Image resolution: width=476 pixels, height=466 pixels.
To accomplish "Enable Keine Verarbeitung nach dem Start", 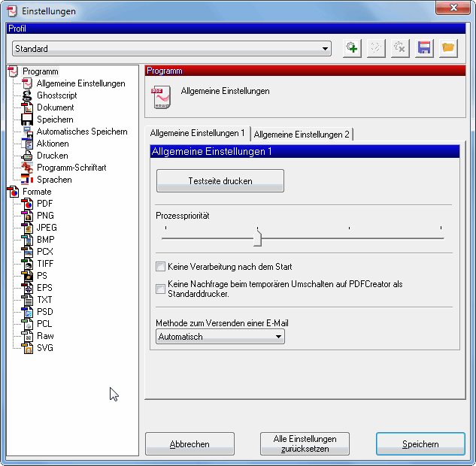I will (x=160, y=267).
